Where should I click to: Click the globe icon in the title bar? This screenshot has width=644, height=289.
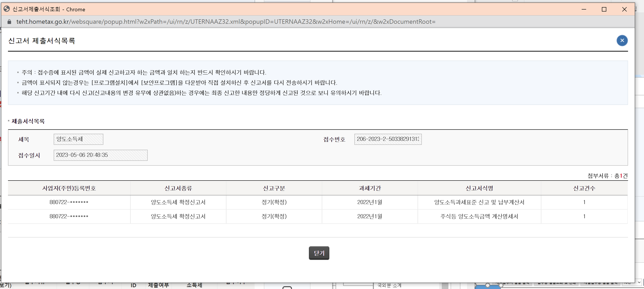coord(7,9)
